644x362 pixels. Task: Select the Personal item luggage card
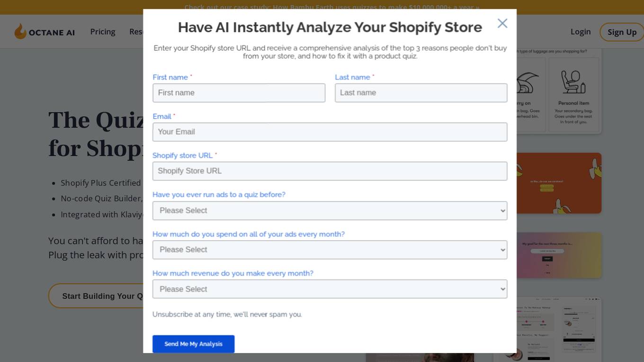[x=573, y=95]
